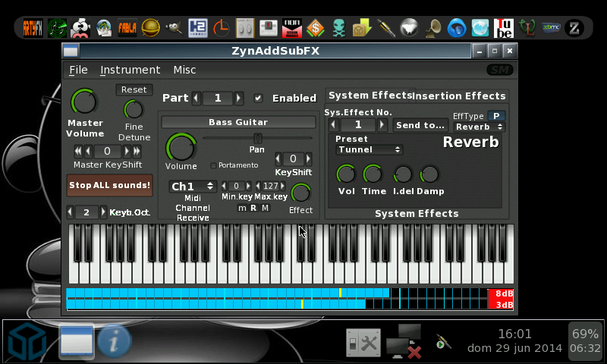Click the Pan slider handle
This screenshot has width=607, height=364.
[x=257, y=137]
